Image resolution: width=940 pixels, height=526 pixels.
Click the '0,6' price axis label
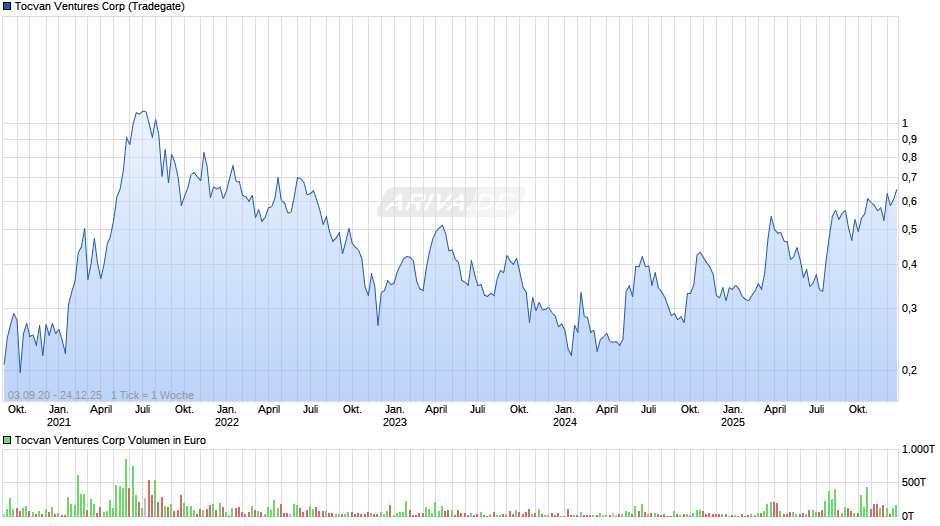coord(909,202)
